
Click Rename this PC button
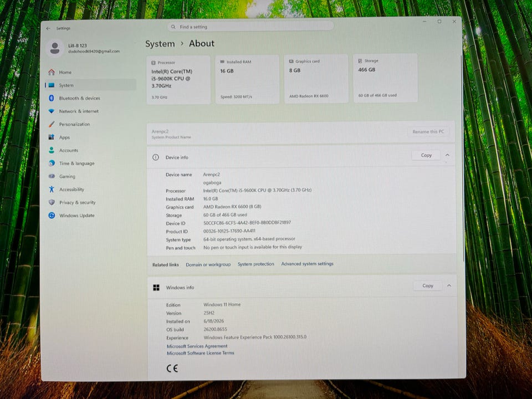coord(428,132)
